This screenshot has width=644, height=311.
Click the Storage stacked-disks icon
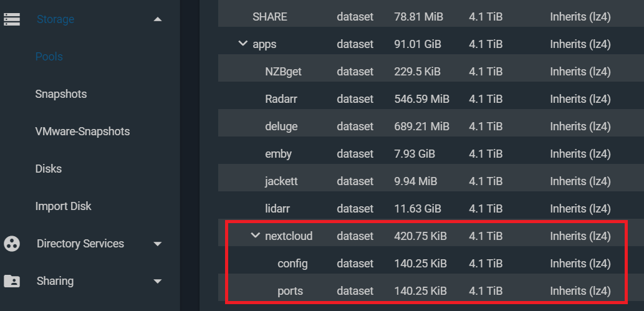click(x=11, y=19)
